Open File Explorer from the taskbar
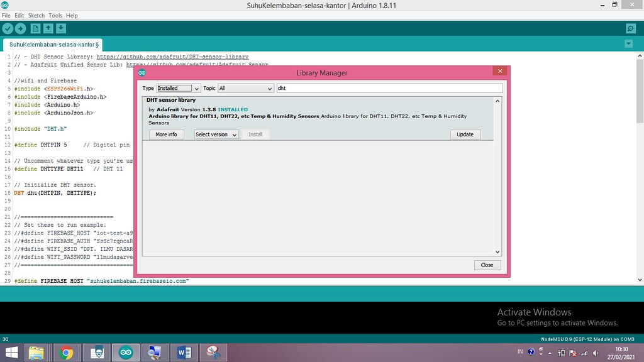 coord(36,353)
